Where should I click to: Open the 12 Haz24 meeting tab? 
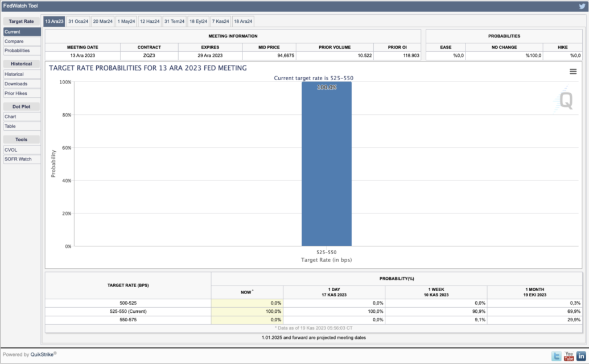tap(150, 22)
